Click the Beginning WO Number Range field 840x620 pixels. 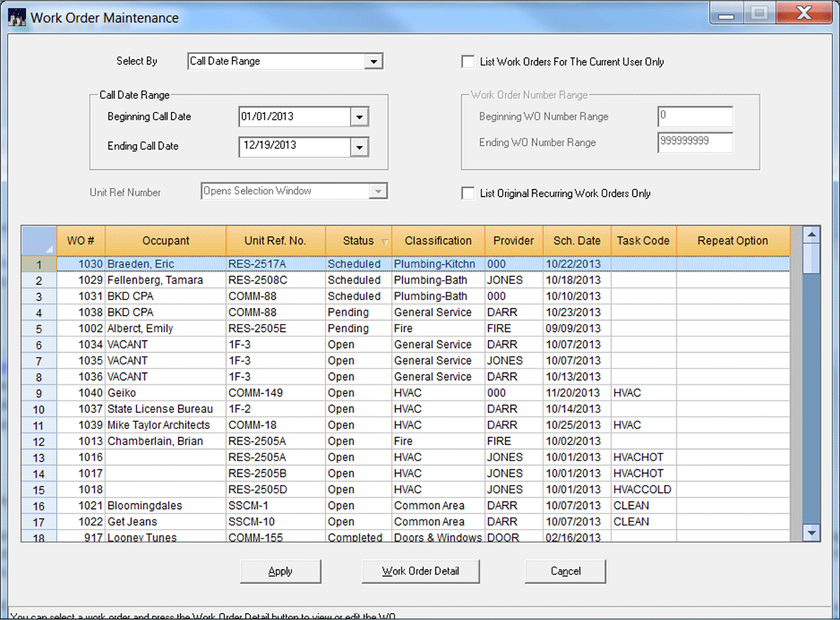point(695,117)
